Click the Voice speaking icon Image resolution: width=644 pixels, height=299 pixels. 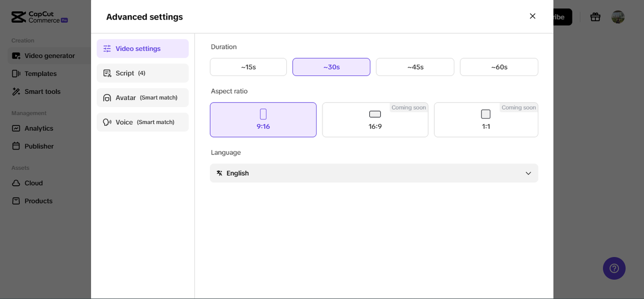coord(107,122)
